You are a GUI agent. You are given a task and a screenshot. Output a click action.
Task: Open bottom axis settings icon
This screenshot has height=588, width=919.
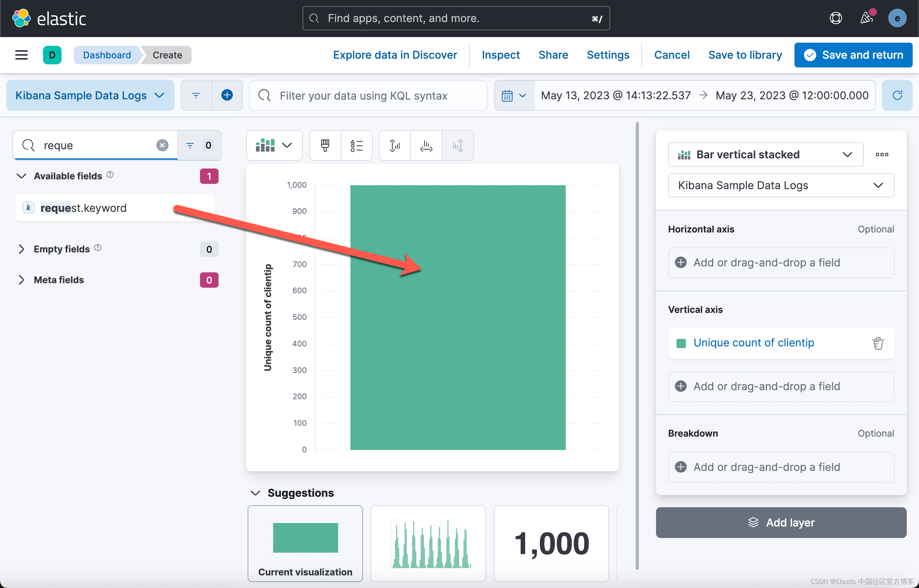(426, 145)
